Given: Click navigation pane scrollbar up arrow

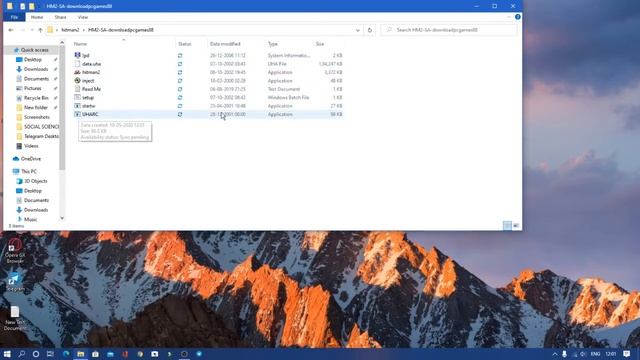Looking at the screenshot, I should pyautogui.click(x=62, y=42).
